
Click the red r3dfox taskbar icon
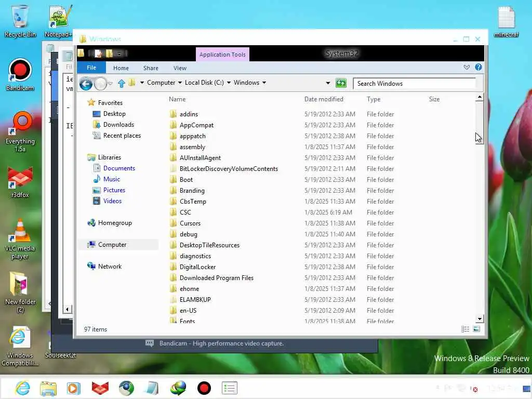(x=100, y=388)
